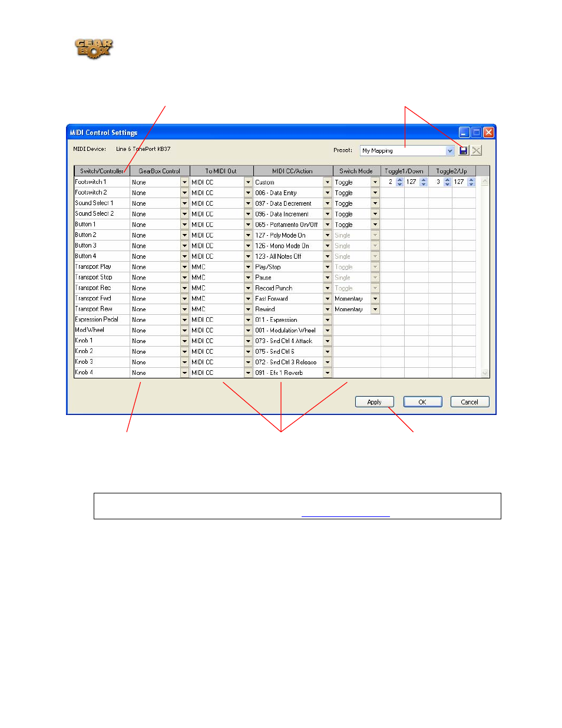
Task: Increase the Toggle2 value 3 stepper
Action: pos(447,180)
